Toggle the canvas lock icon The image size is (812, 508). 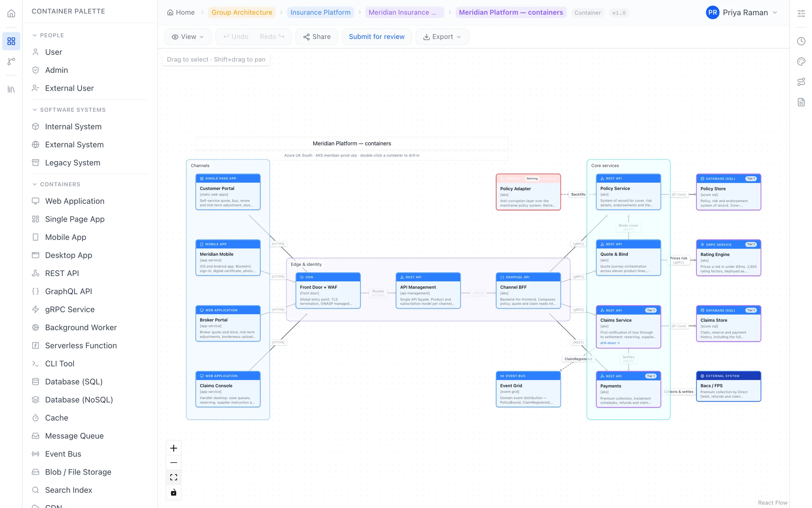[x=174, y=492]
